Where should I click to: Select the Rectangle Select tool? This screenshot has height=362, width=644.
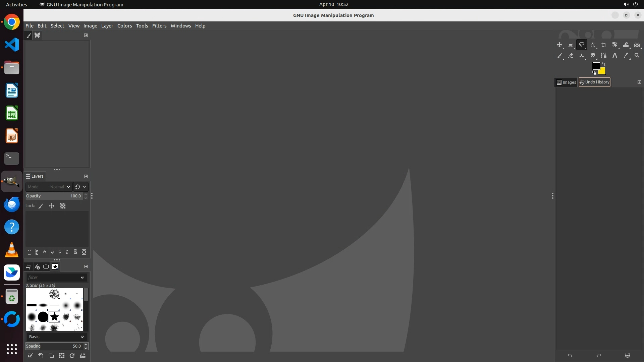pos(570,45)
